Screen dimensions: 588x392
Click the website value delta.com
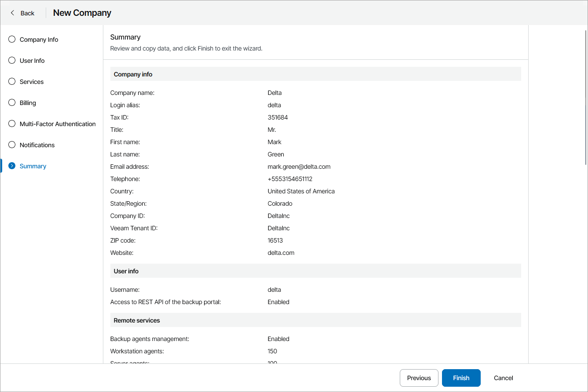tap(281, 253)
